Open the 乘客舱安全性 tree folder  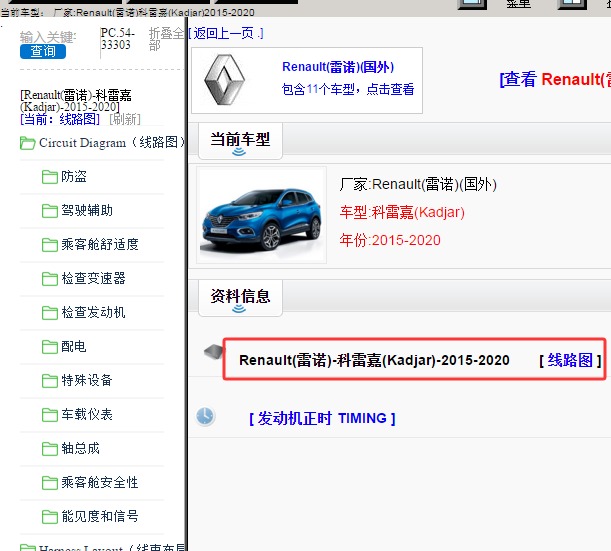100,482
